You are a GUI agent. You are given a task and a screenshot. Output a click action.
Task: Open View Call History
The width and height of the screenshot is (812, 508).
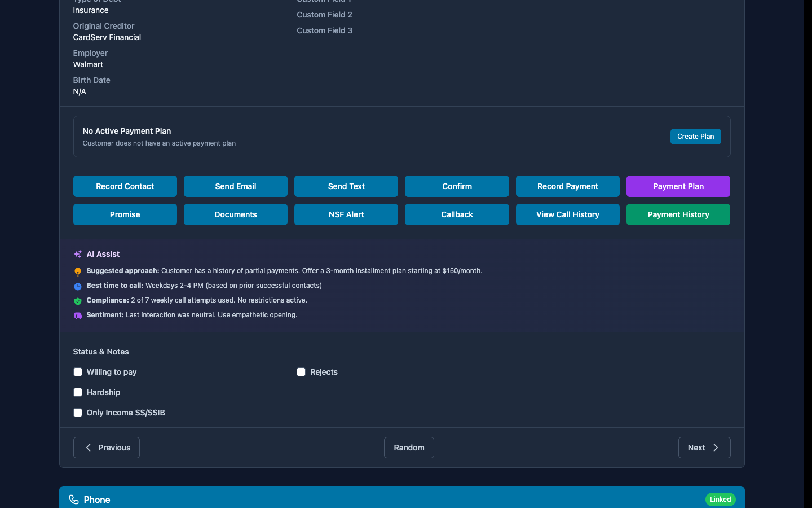tap(567, 214)
